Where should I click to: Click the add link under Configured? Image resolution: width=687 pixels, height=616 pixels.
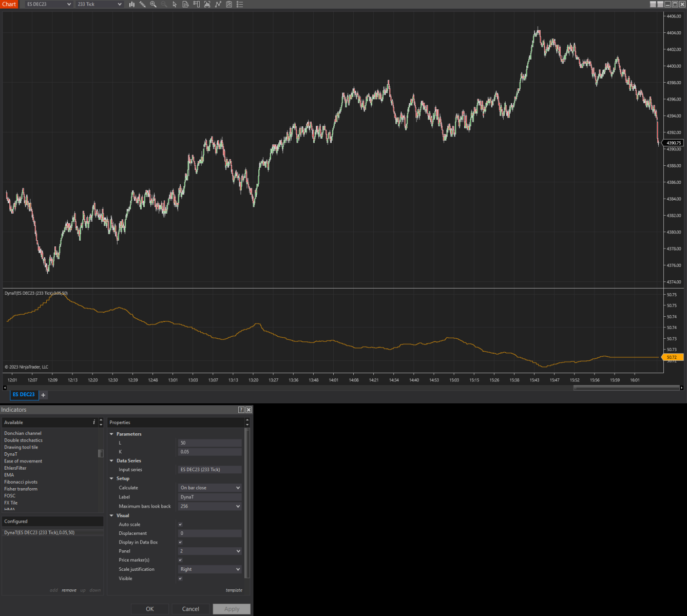[54, 590]
